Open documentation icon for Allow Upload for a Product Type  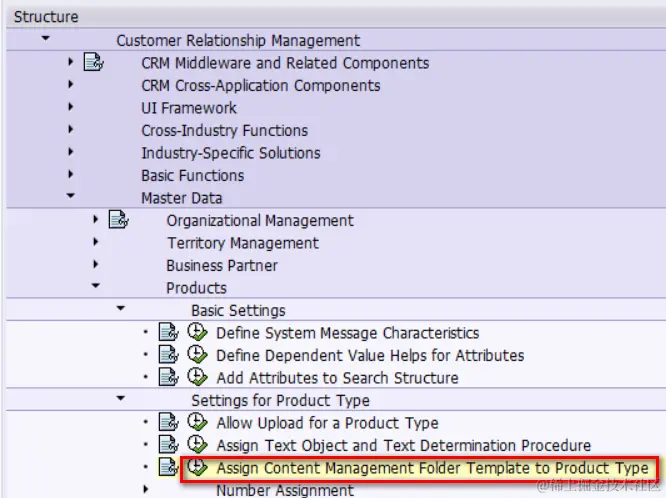169,422
